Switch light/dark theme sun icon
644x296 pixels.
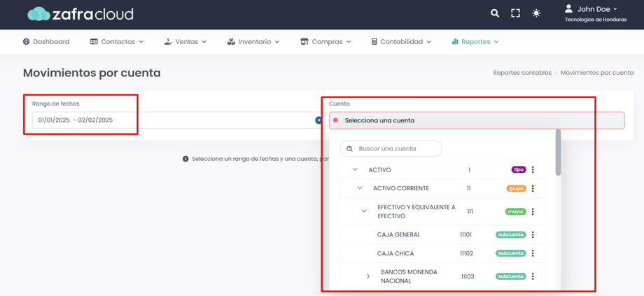[x=536, y=13]
